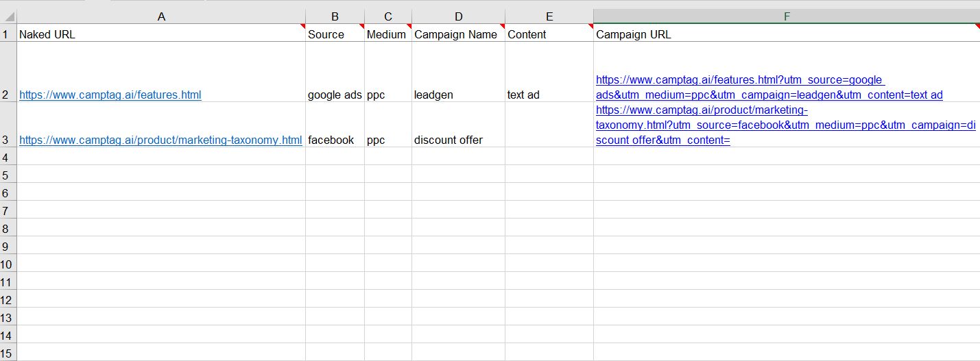Open the camptag features.html link in column A

coord(110,95)
